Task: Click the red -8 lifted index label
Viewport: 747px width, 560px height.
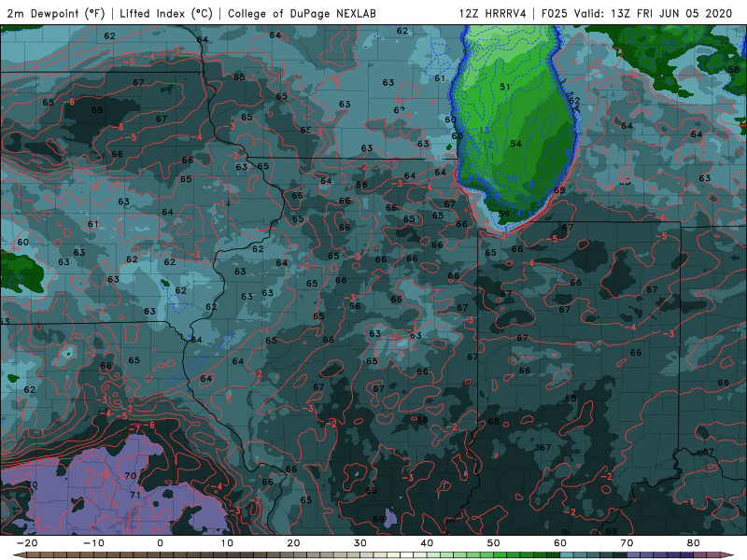Action: coord(104,474)
